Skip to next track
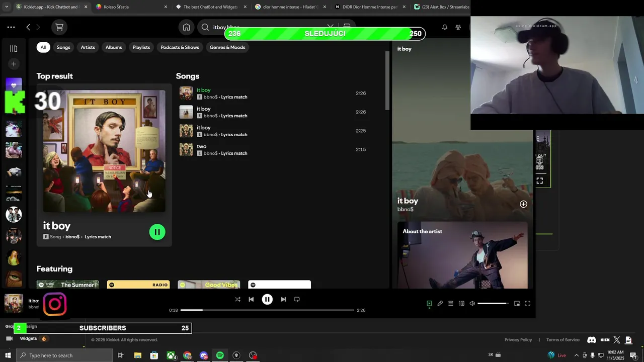 click(283, 299)
